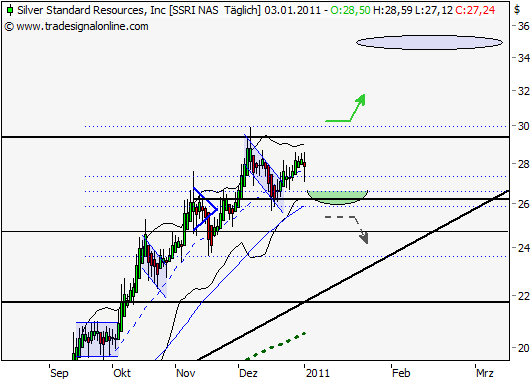
Task: Click the Feb month label on the time axis
Action: tap(401, 373)
